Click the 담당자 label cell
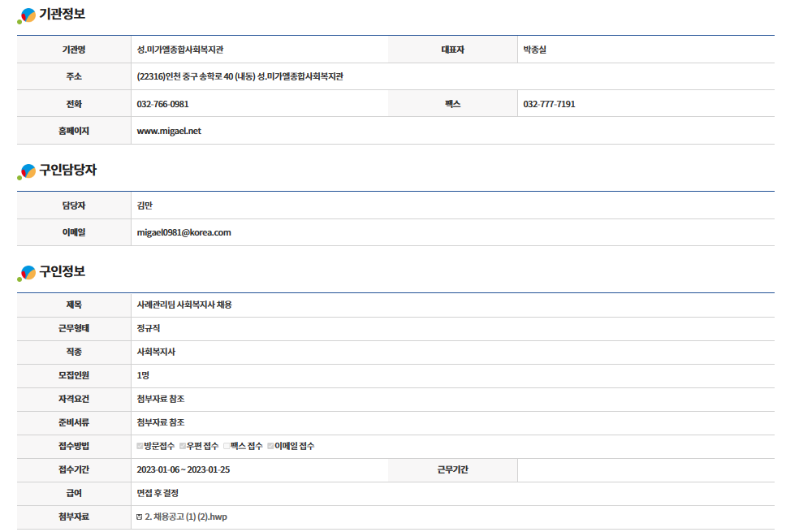786x532 pixels. (x=74, y=205)
